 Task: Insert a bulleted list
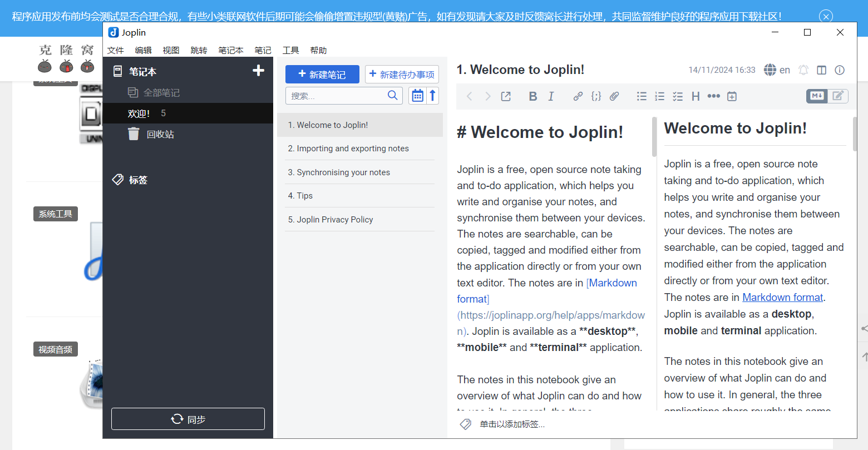coord(642,96)
